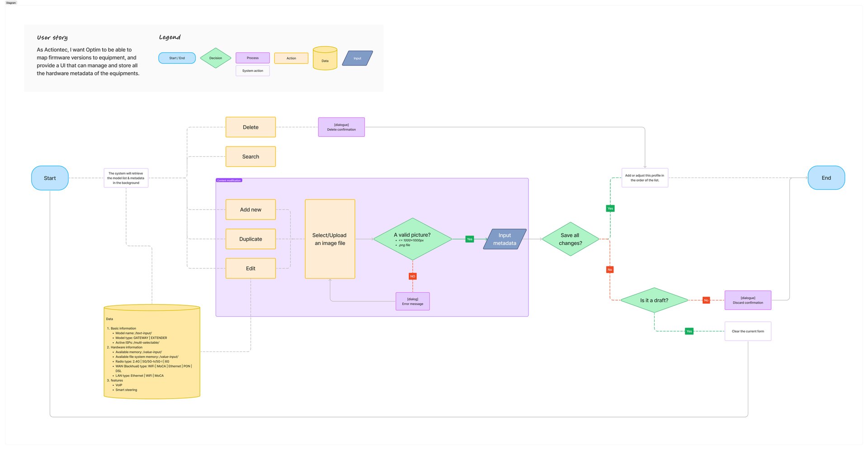Select the Input parallelogram in the legend

pyautogui.click(x=358, y=58)
